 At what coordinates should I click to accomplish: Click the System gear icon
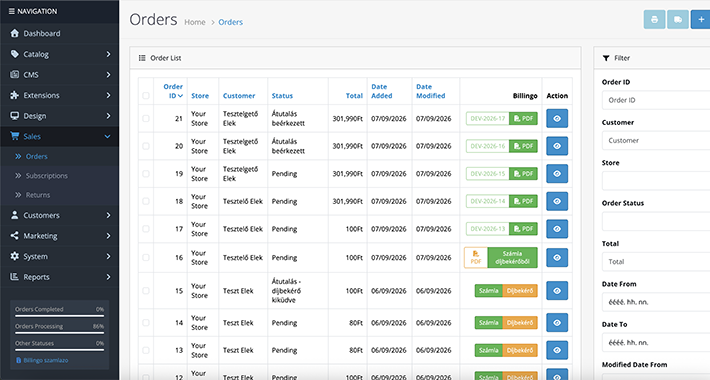[14, 256]
